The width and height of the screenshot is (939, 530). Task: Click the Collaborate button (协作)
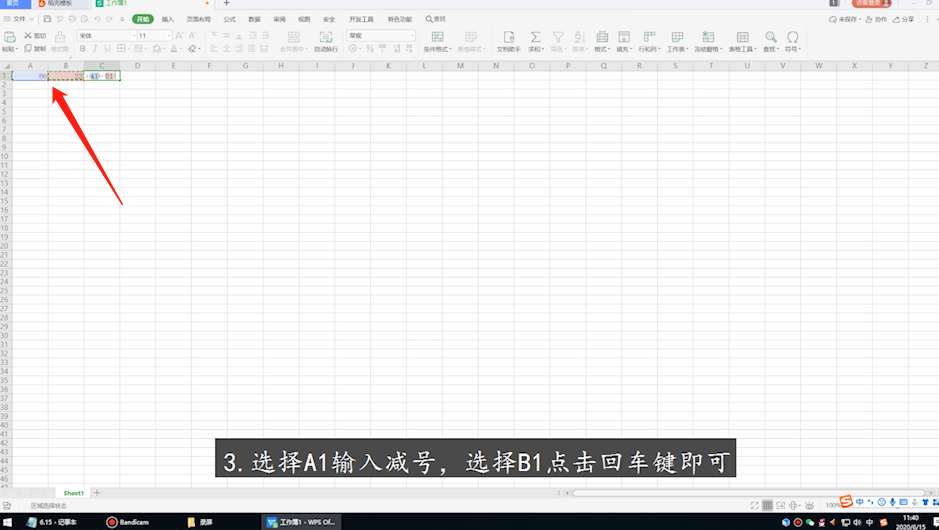[876, 19]
